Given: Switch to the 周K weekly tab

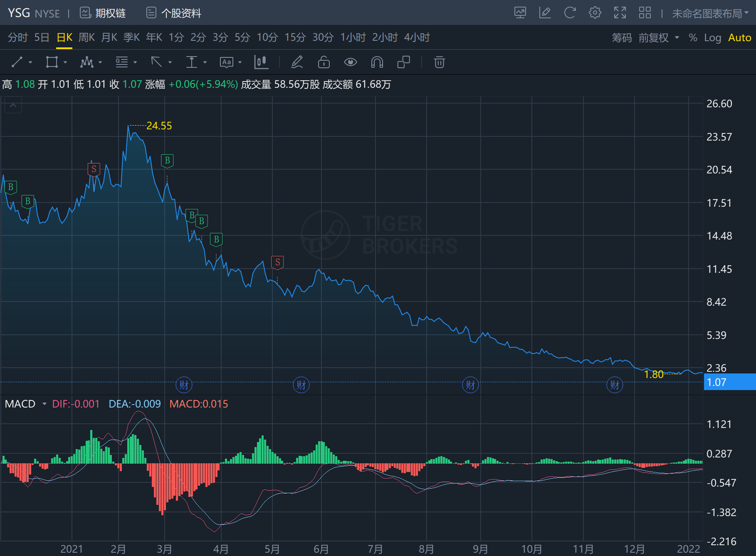Looking at the screenshot, I should 86,37.
